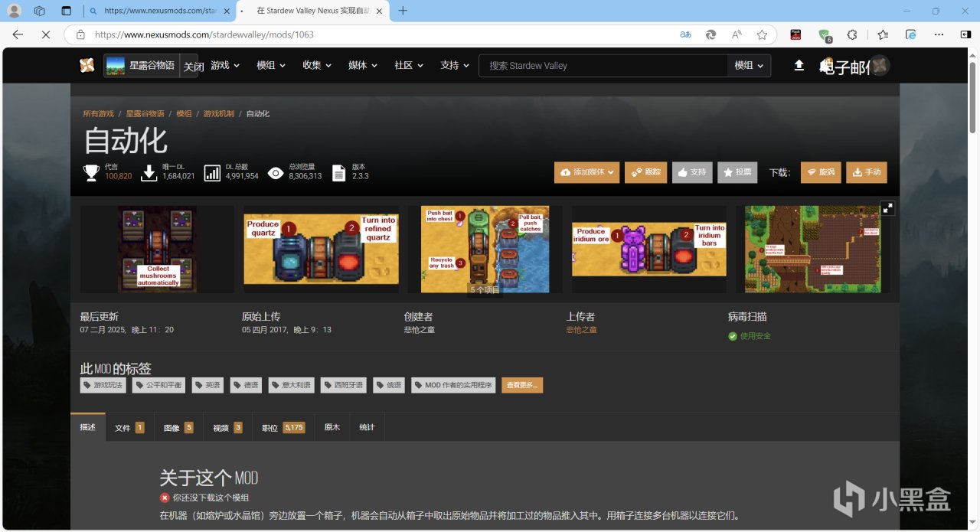Open the Produce quartz thumbnail

pyautogui.click(x=321, y=249)
